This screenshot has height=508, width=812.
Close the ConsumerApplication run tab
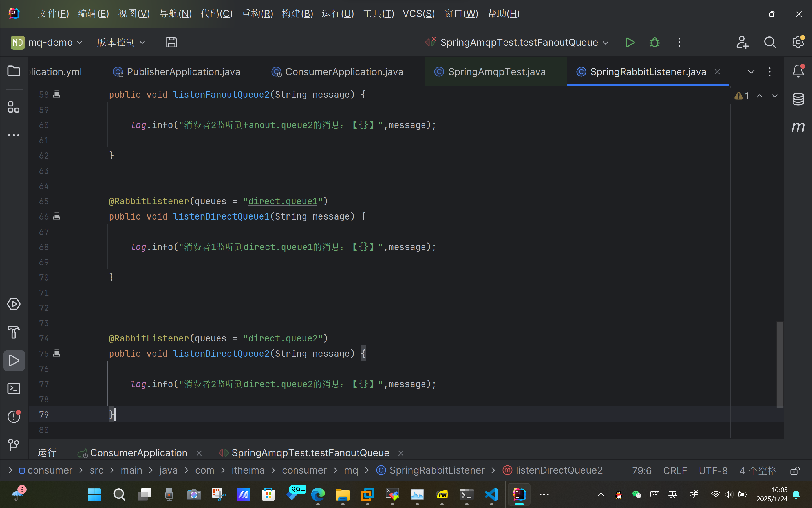[199, 453]
